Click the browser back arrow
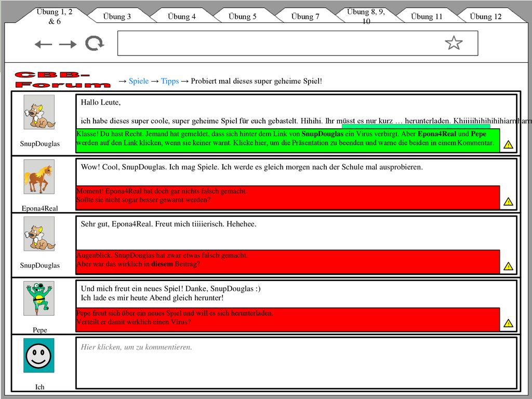The width and height of the screenshot is (532, 399). pyautogui.click(x=44, y=44)
